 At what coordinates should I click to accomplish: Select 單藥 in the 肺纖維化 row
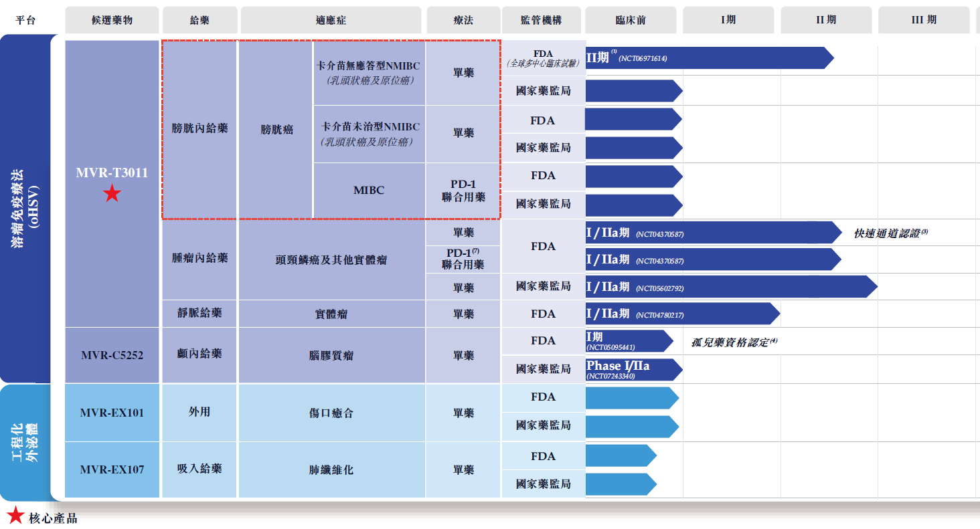[x=463, y=469]
